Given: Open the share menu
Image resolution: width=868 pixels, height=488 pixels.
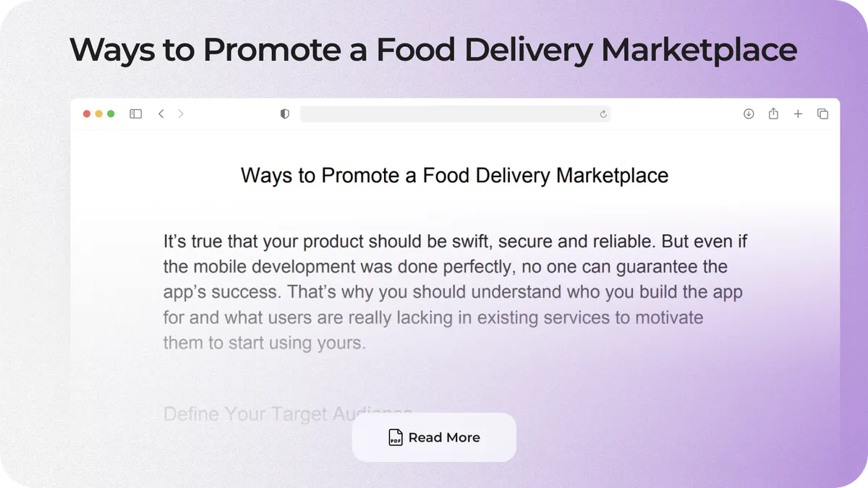Looking at the screenshot, I should [x=773, y=114].
